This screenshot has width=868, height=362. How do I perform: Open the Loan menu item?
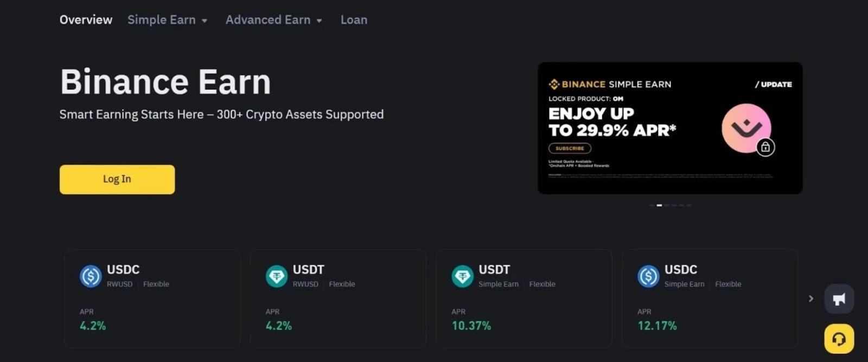click(x=354, y=20)
